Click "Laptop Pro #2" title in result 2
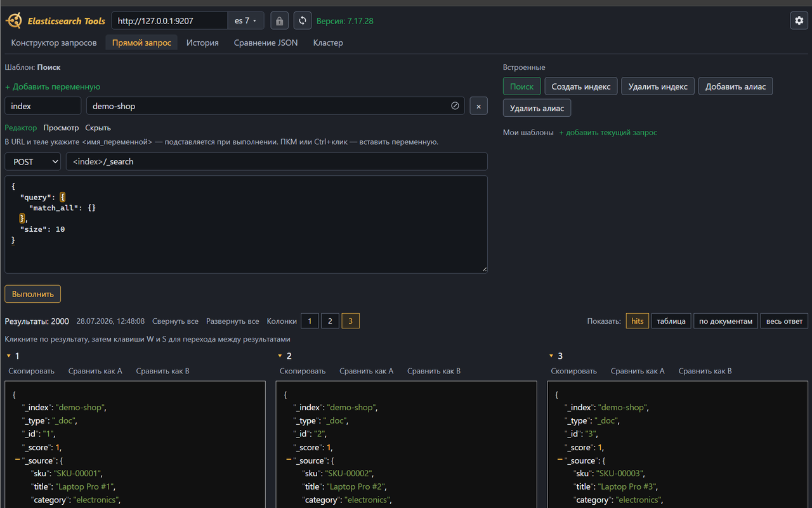Viewport: 812px width, 508px height. [x=357, y=487]
